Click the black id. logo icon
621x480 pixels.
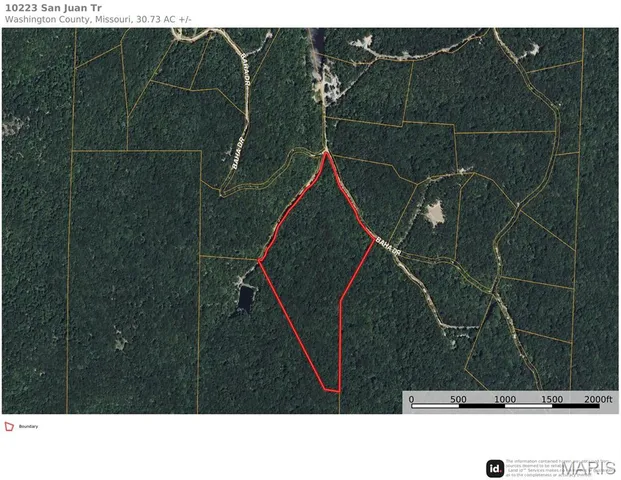(495, 469)
